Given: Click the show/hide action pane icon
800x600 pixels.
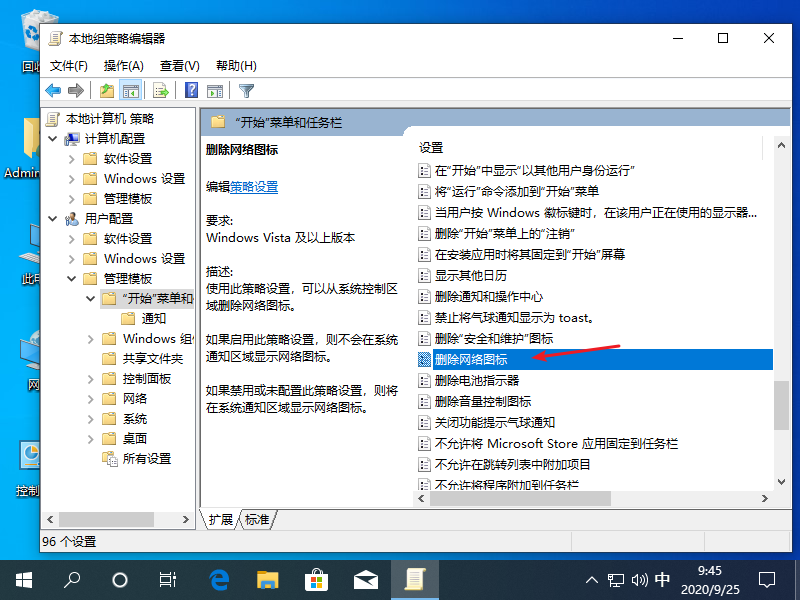Looking at the screenshot, I should click(x=216, y=90).
